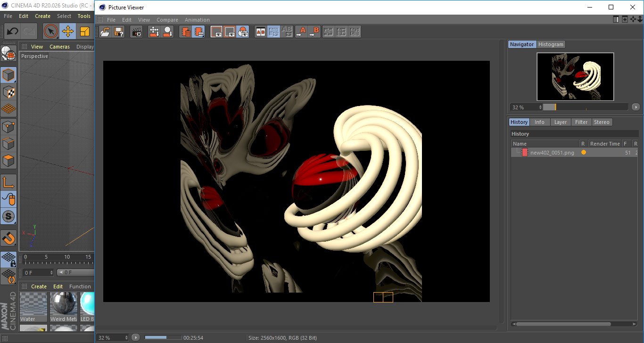The width and height of the screenshot is (644, 343).
Task: Click the Save As disk icon
Action: click(x=119, y=32)
